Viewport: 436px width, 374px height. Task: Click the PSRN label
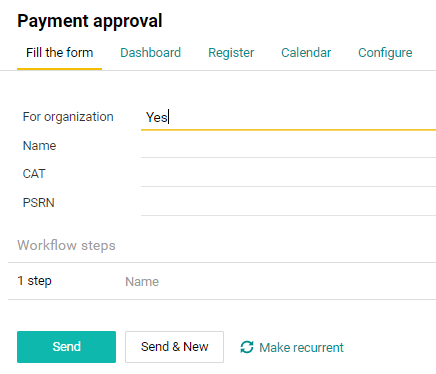tap(38, 203)
